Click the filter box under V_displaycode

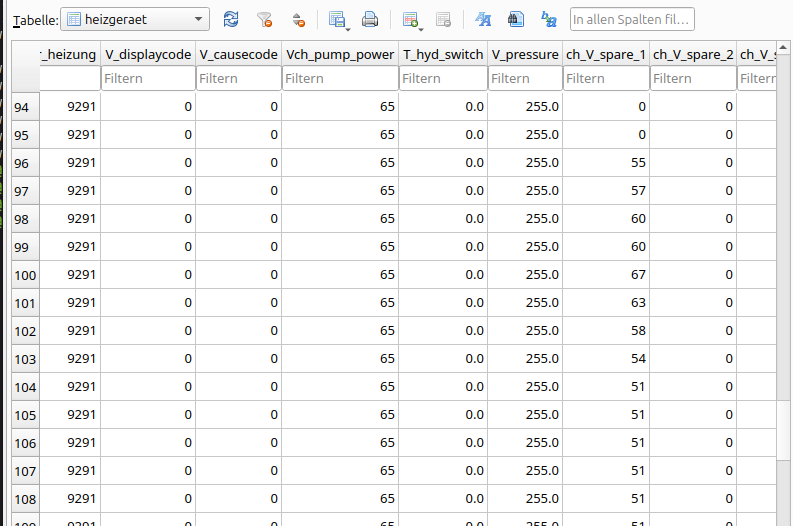click(147, 78)
